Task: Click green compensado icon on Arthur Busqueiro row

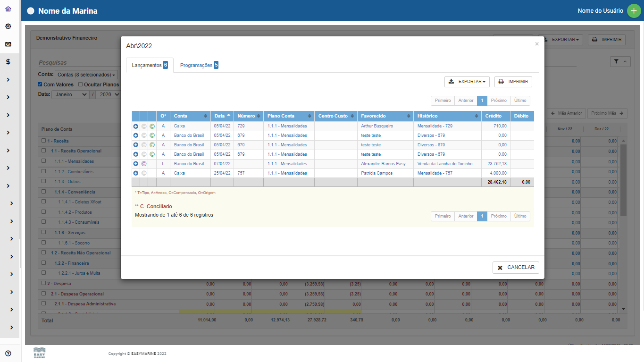Action: point(152,126)
